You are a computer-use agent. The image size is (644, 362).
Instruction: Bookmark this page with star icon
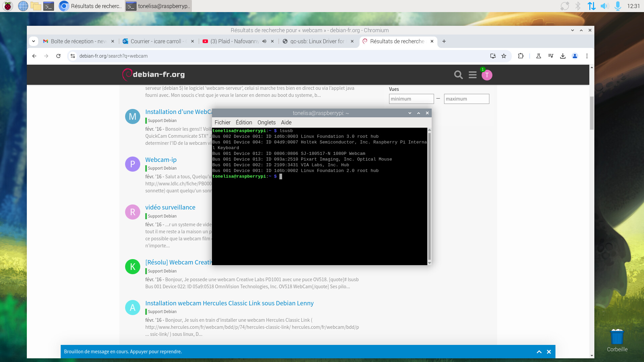pyautogui.click(x=504, y=56)
